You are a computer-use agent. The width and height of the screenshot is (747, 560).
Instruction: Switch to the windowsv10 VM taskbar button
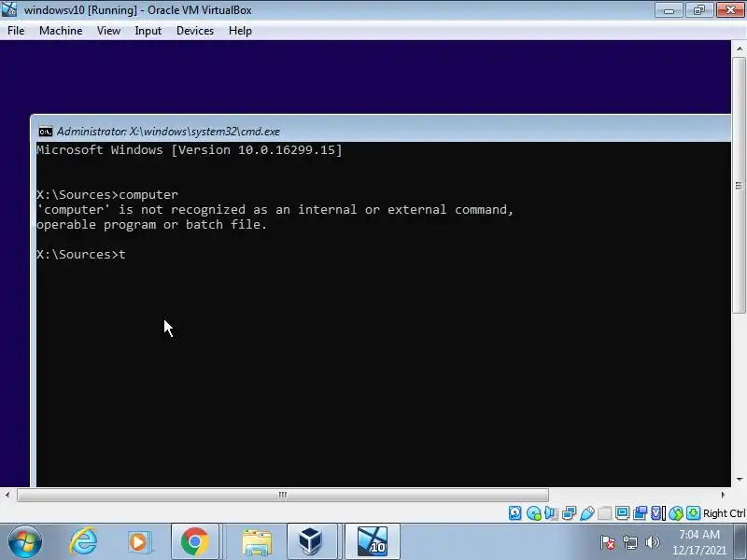372,541
